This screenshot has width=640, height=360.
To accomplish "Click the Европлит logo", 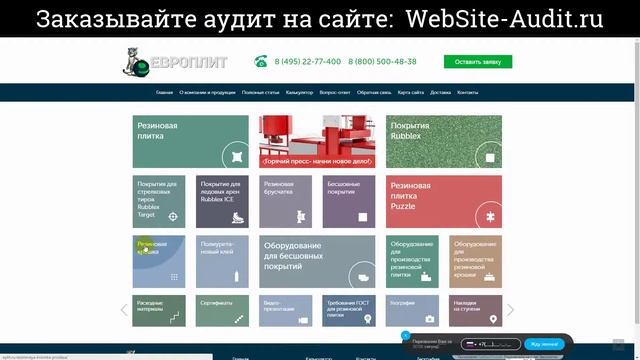I will 175,62.
